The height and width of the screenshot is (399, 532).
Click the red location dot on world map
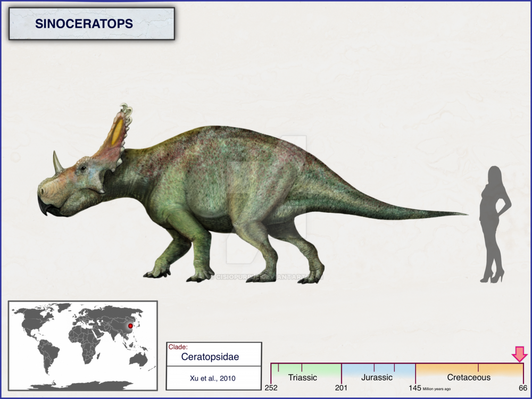tap(131, 326)
